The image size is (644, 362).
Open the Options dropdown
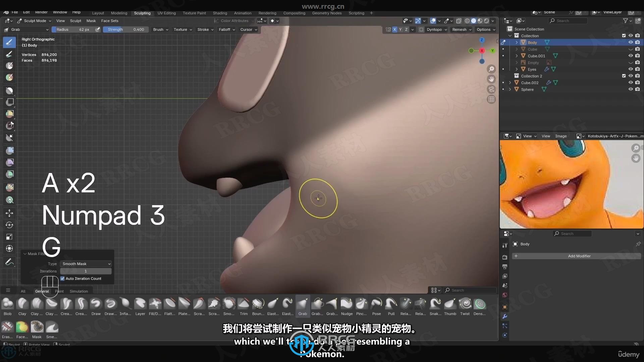click(x=486, y=29)
